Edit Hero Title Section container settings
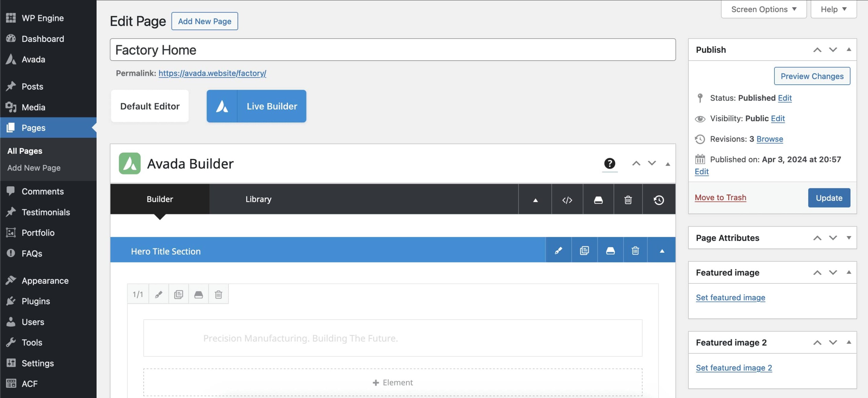The height and width of the screenshot is (398, 868). [558, 251]
